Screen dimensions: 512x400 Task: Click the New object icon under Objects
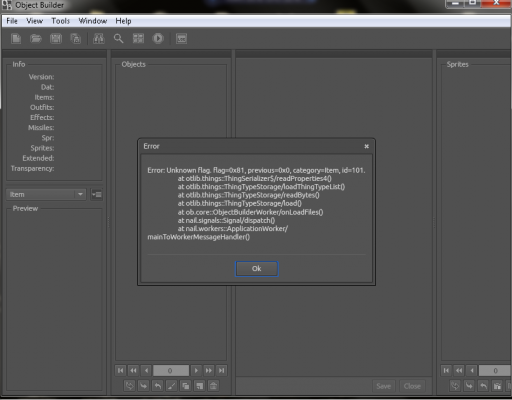199,386
